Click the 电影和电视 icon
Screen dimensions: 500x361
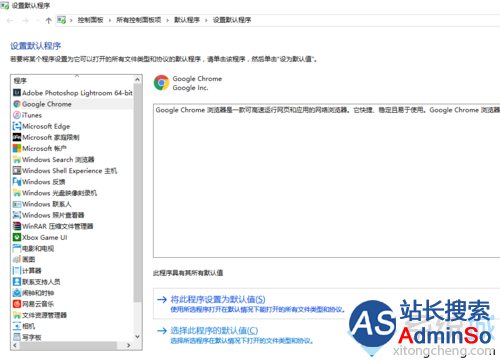17,248
